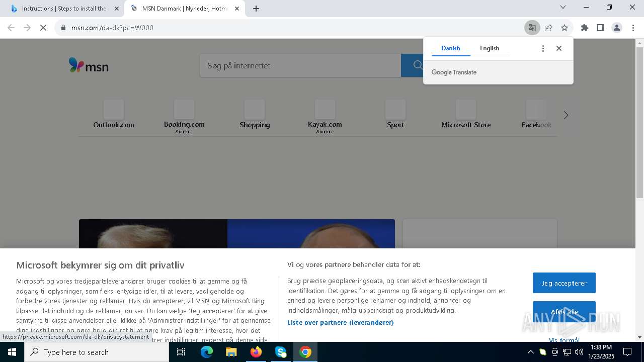Open the Sport shortcut
The image size is (644, 362).
[395, 115]
